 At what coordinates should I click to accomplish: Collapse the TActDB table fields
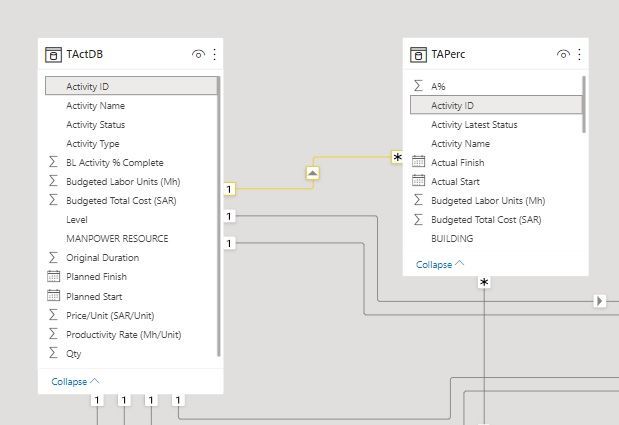(75, 381)
